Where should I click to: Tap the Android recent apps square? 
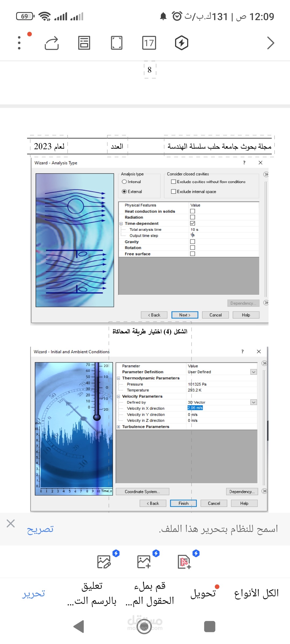pos(210,627)
